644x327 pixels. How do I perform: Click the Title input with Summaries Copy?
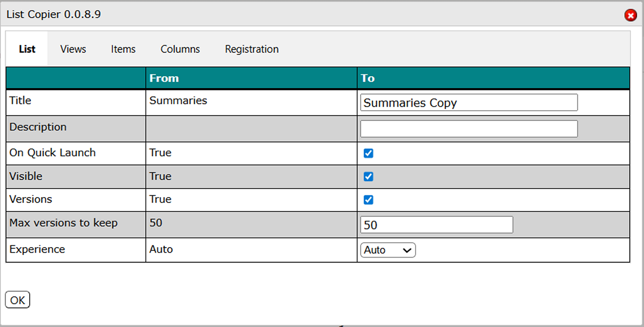click(x=468, y=103)
